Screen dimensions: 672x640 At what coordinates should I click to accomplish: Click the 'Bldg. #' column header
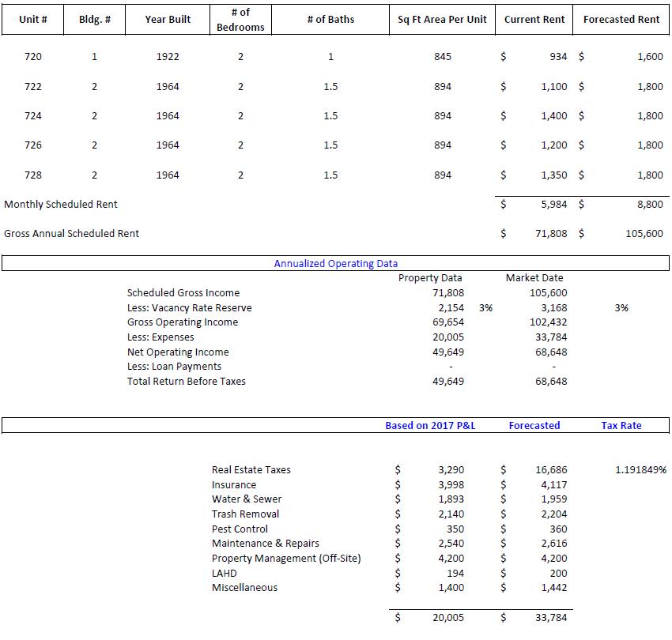95,19
